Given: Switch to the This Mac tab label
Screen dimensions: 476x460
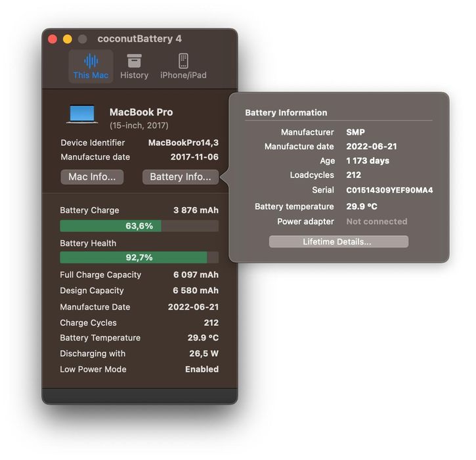Looking at the screenshot, I should [91, 75].
